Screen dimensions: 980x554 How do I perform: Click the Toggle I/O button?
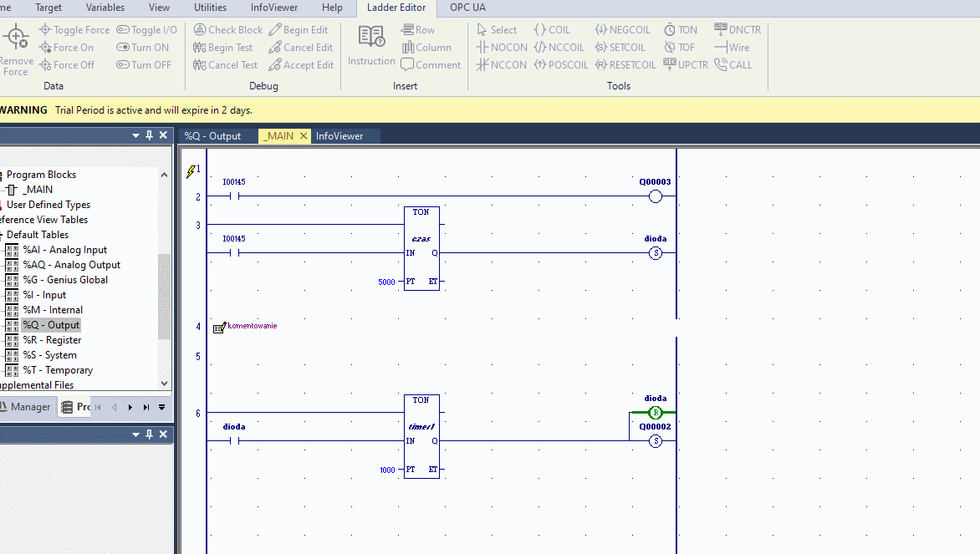[x=147, y=30]
